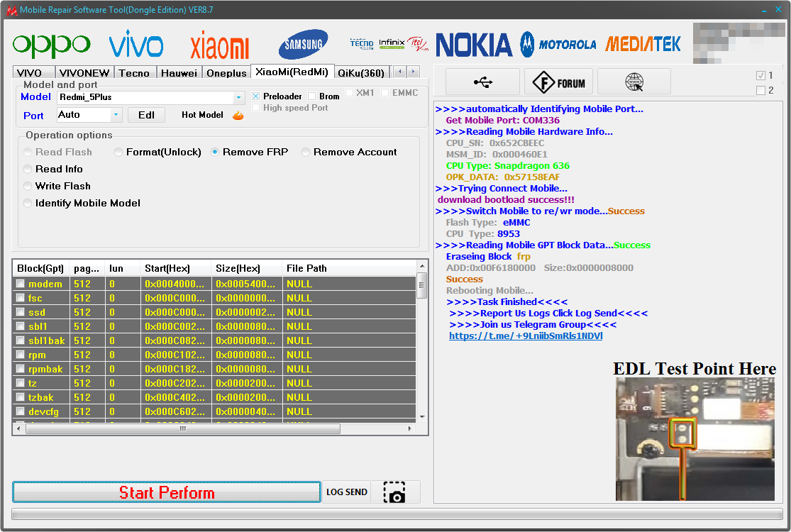This screenshot has height=532, width=791.
Task: Check the devcfg partition checkbox
Action: coord(20,411)
